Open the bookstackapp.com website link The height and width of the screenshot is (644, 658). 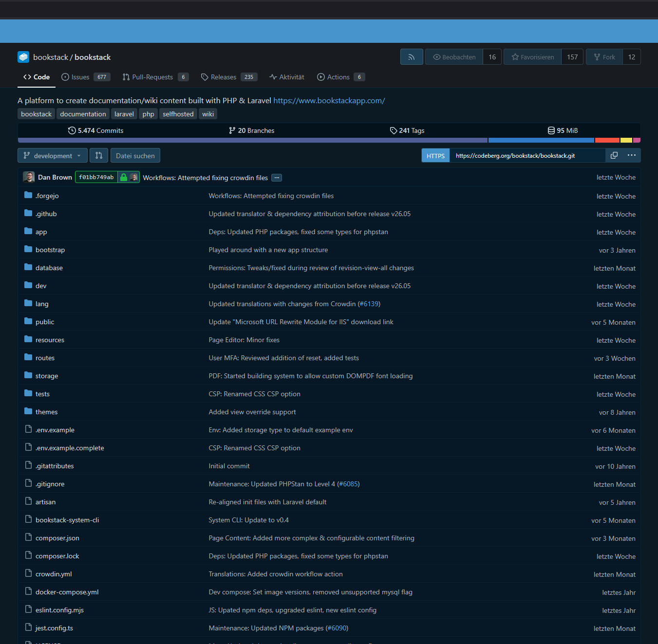click(329, 100)
